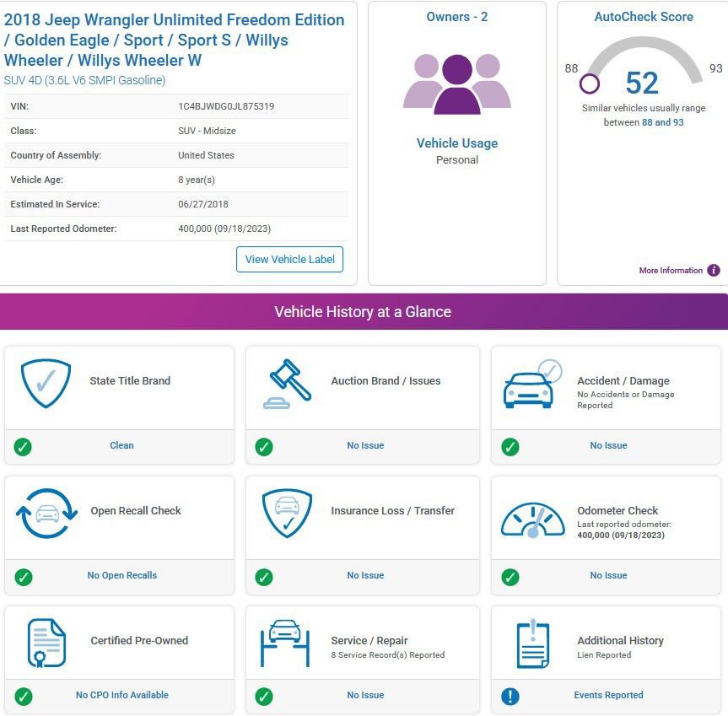Click No Issue under Service / Repair
Viewport: 728px width, 716px height.
point(365,695)
